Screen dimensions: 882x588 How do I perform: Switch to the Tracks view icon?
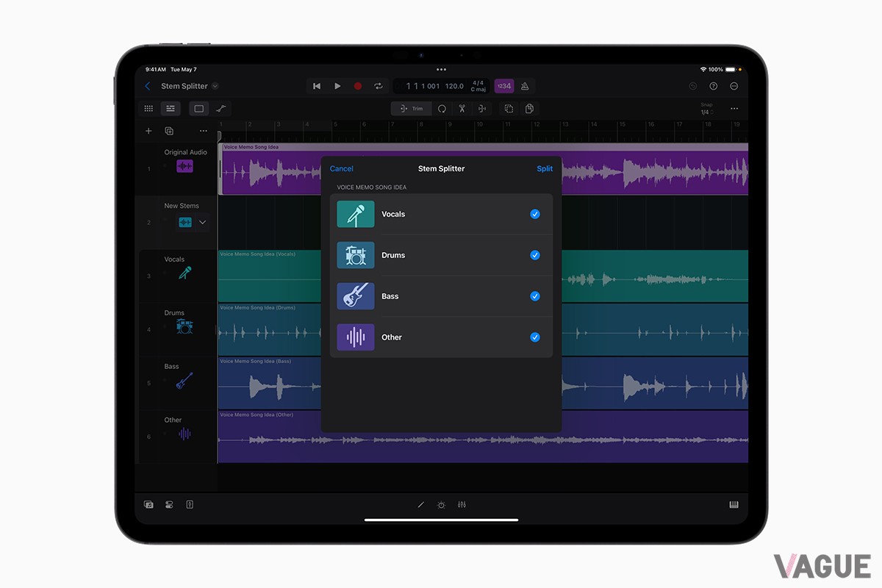click(x=171, y=109)
